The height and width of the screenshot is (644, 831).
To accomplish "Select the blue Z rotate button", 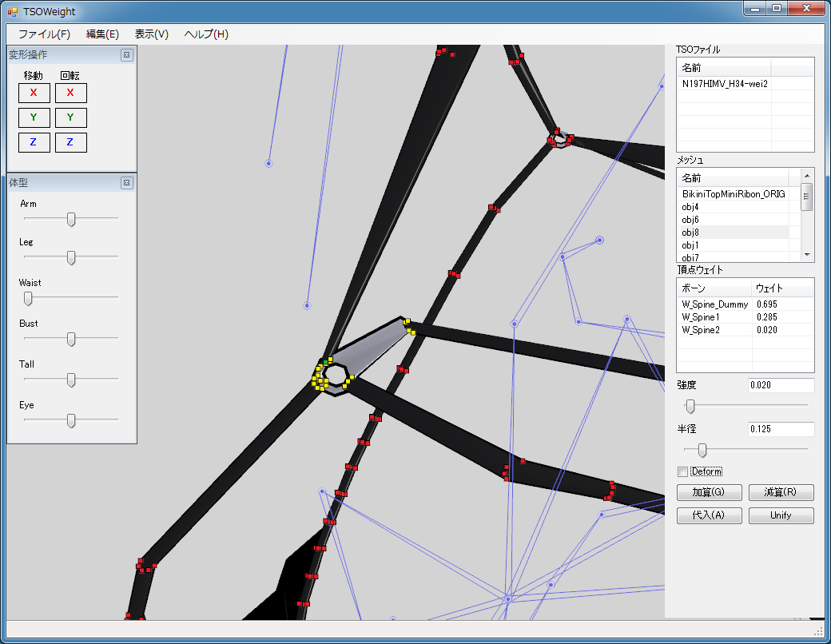I will click(x=70, y=142).
